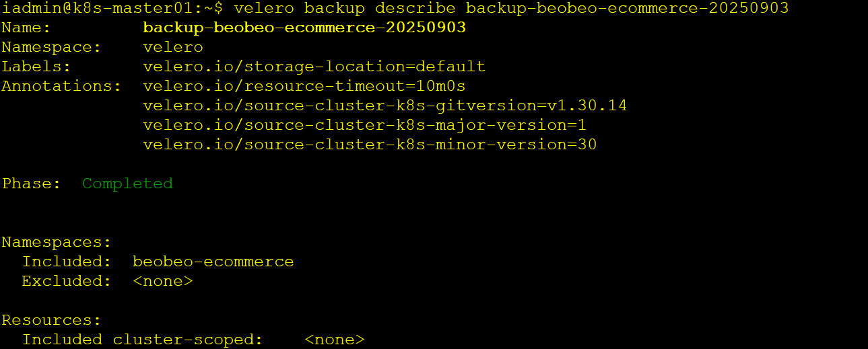Viewport: 868px width, 349px height.
Task: Click the Namespaces: section heading
Action: coord(56,242)
